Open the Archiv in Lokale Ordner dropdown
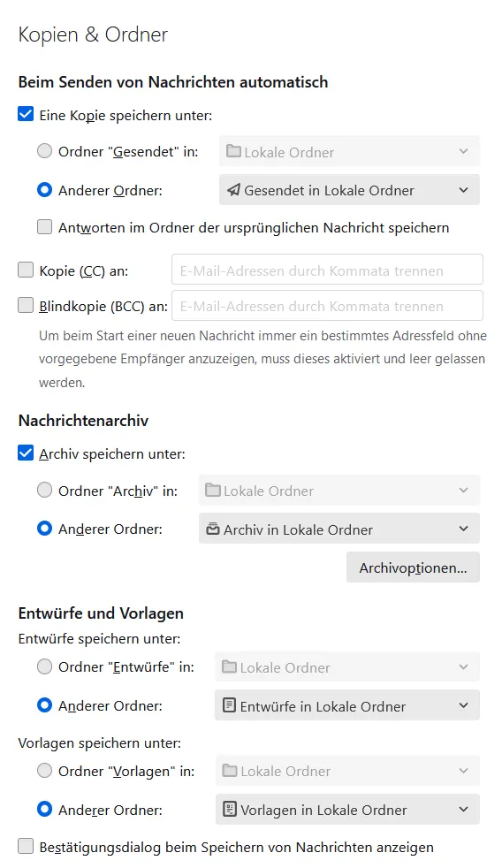 click(339, 529)
